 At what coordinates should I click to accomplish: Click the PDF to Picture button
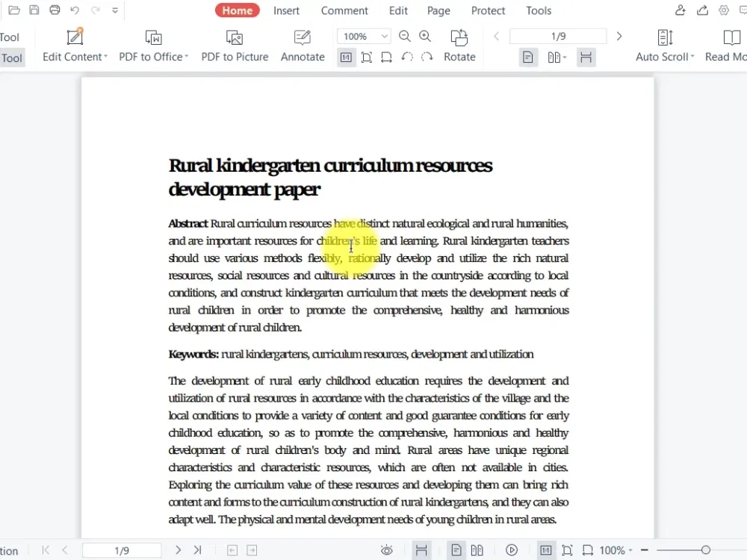pyautogui.click(x=235, y=46)
